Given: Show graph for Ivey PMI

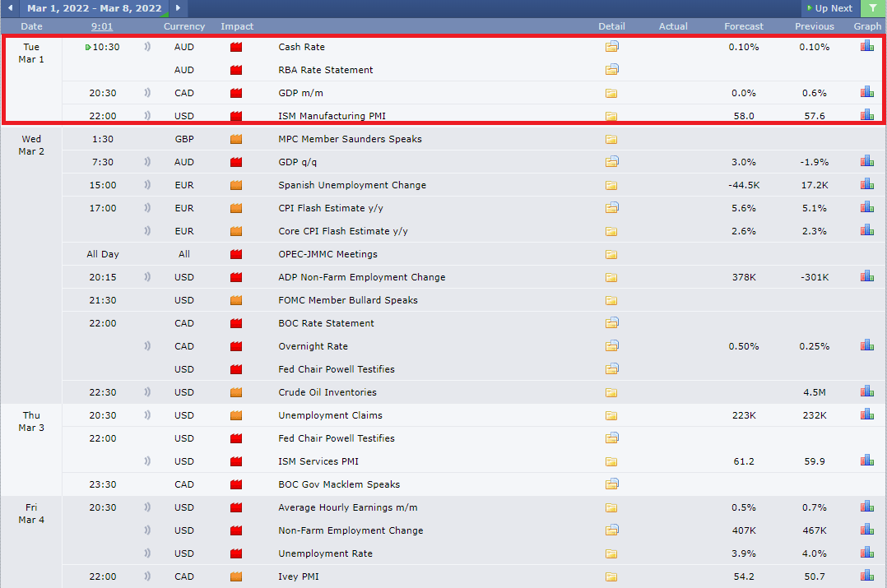Looking at the screenshot, I should (867, 575).
